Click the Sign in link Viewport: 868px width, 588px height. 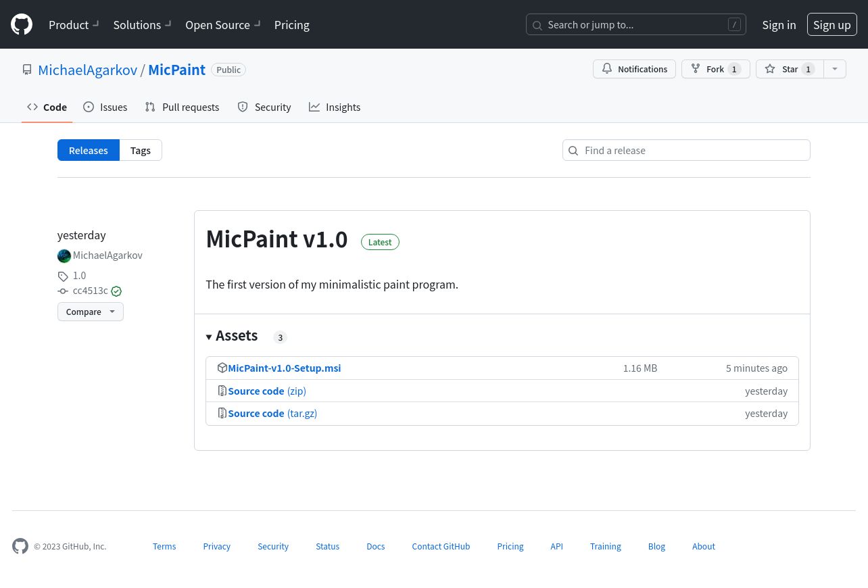point(779,24)
